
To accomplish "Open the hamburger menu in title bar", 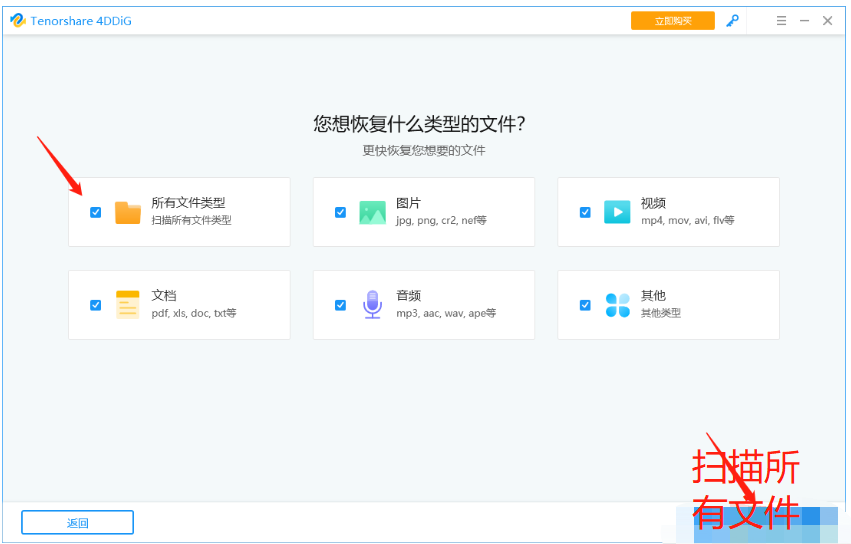I will 781,21.
